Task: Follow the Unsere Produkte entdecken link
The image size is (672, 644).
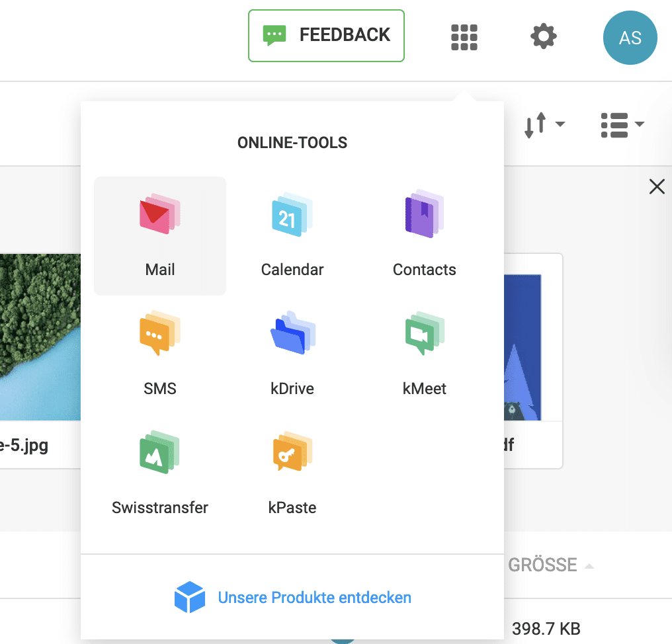Action: 293,597
